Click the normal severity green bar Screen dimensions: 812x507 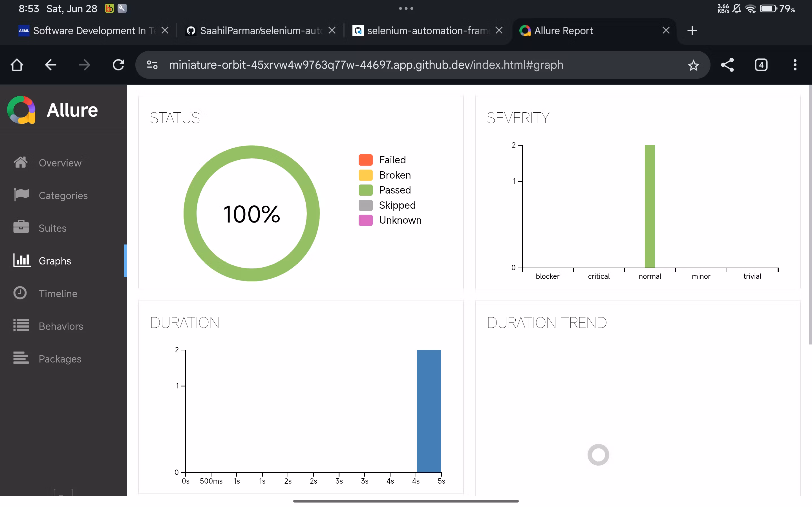[649, 206]
